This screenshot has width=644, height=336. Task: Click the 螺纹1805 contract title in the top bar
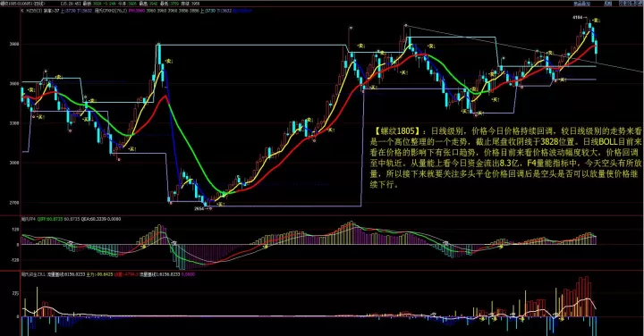tap(21, 4)
